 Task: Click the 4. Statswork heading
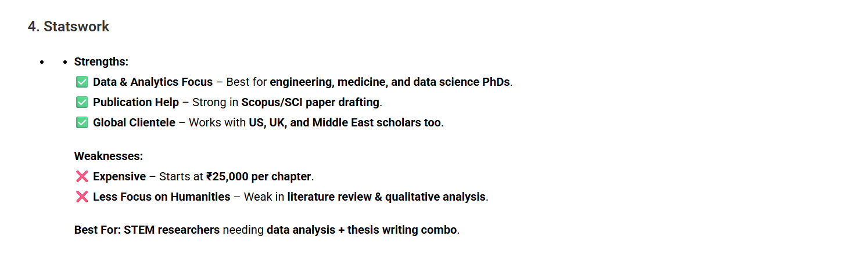(x=69, y=27)
